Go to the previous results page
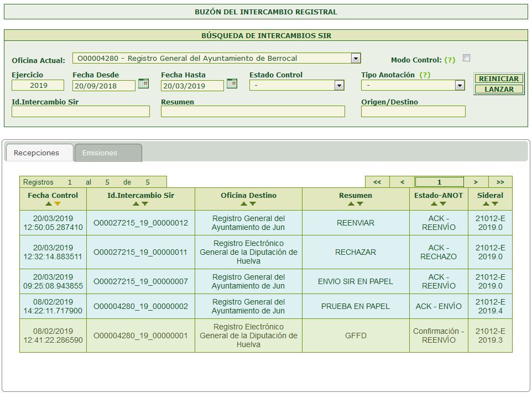The image size is (532, 393). pyautogui.click(x=402, y=182)
